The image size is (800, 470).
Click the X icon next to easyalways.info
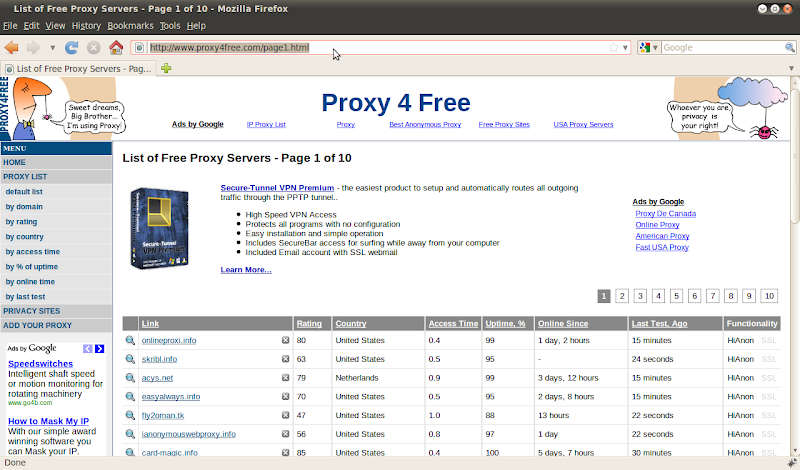286,397
